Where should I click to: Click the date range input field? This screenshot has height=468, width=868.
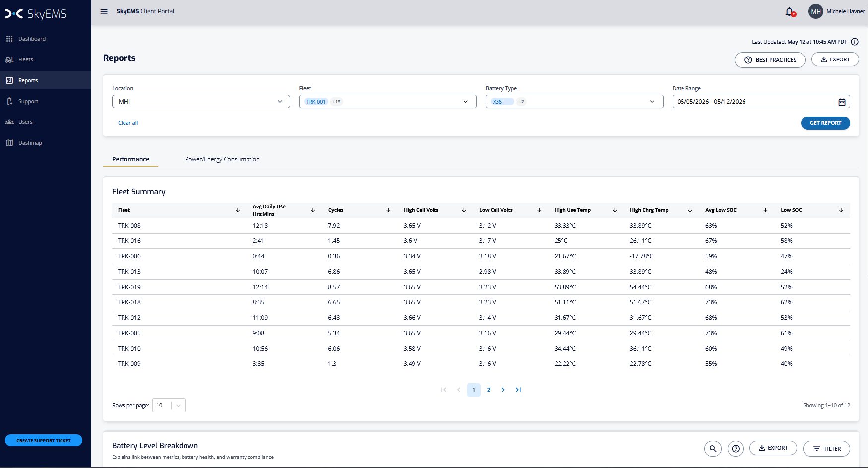(761, 102)
